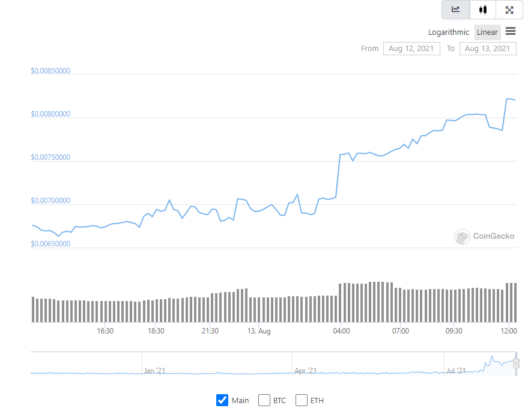Screen dimensions: 528x420
Task: Switch to the candlestick chart view
Action: coord(482,10)
